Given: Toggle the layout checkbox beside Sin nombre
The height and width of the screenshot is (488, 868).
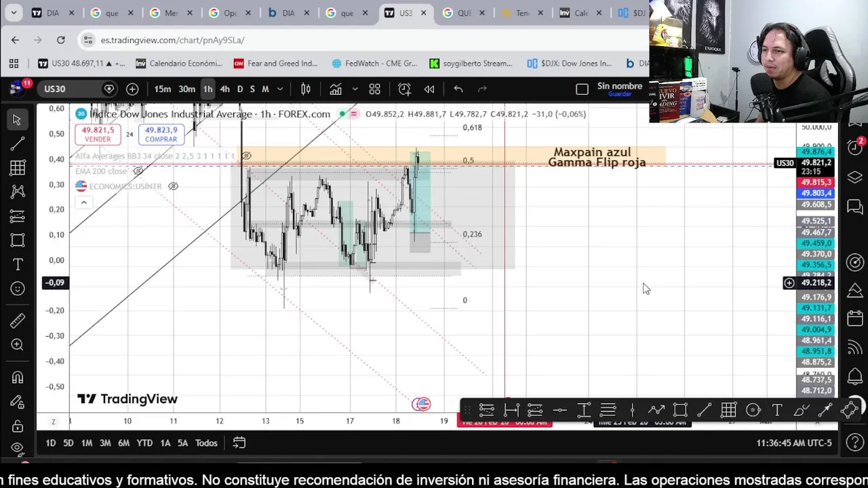Looking at the screenshot, I should tap(582, 89).
